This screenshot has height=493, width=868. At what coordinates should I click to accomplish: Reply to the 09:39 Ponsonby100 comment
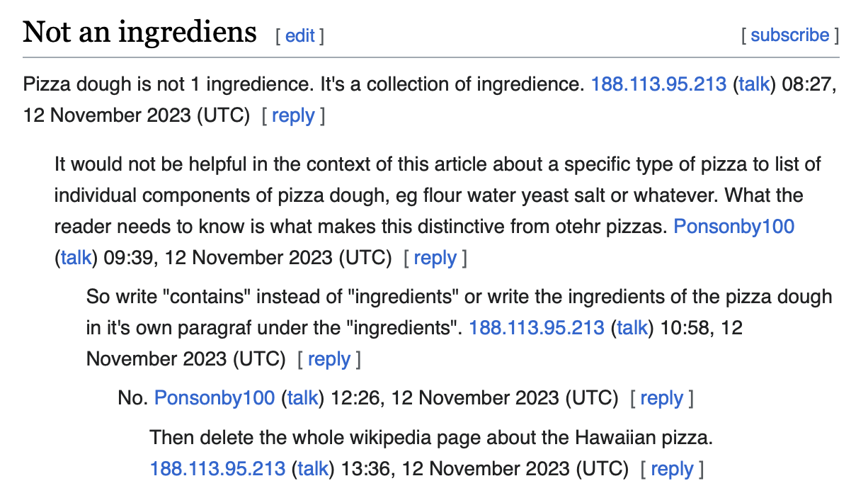pyautogui.click(x=435, y=257)
